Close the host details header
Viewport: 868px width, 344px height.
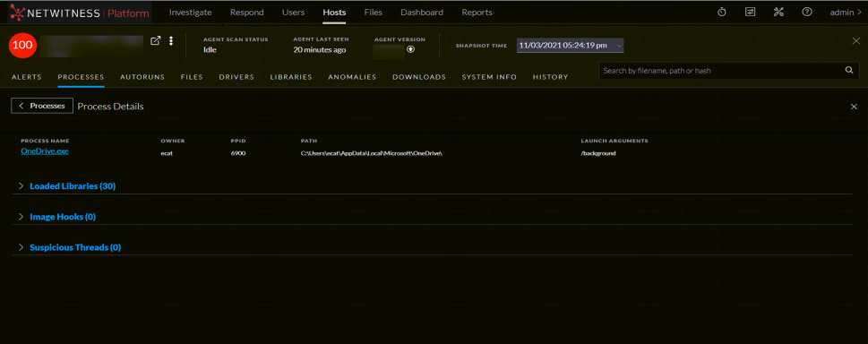[x=855, y=41]
